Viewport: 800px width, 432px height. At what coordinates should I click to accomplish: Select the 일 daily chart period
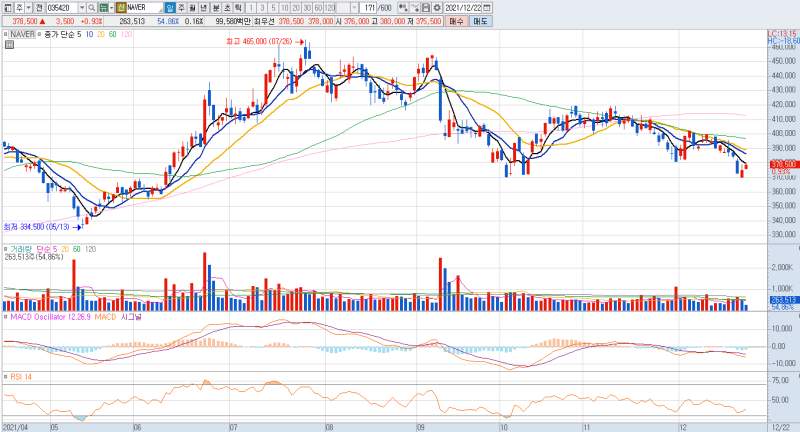click(170, 8)
